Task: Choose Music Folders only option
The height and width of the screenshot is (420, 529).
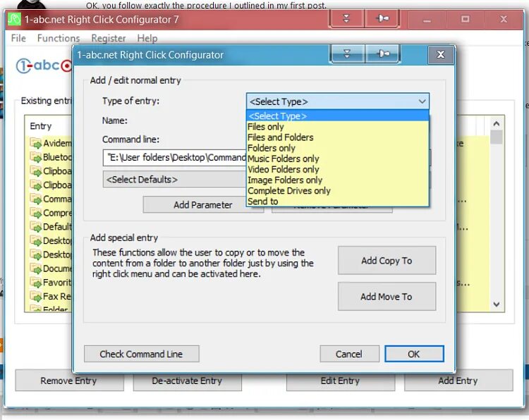Action: click(338, 159)
